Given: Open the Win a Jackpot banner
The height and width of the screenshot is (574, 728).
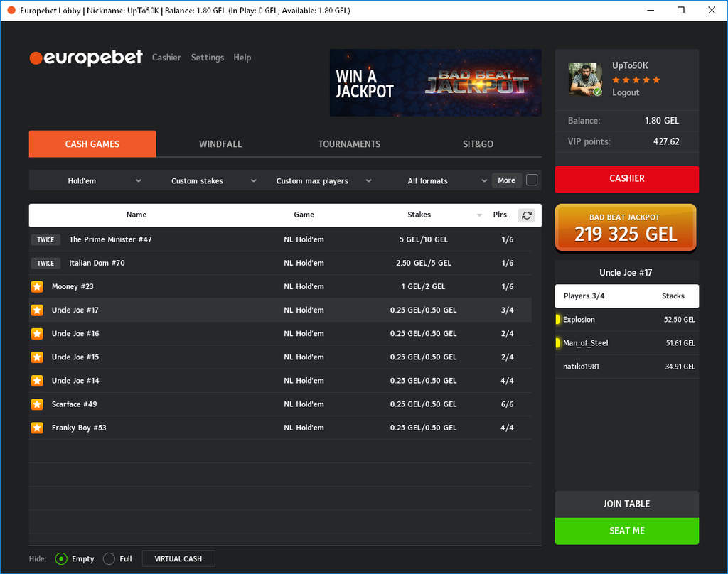Looking at the screenshot, I should coord(436,82).
